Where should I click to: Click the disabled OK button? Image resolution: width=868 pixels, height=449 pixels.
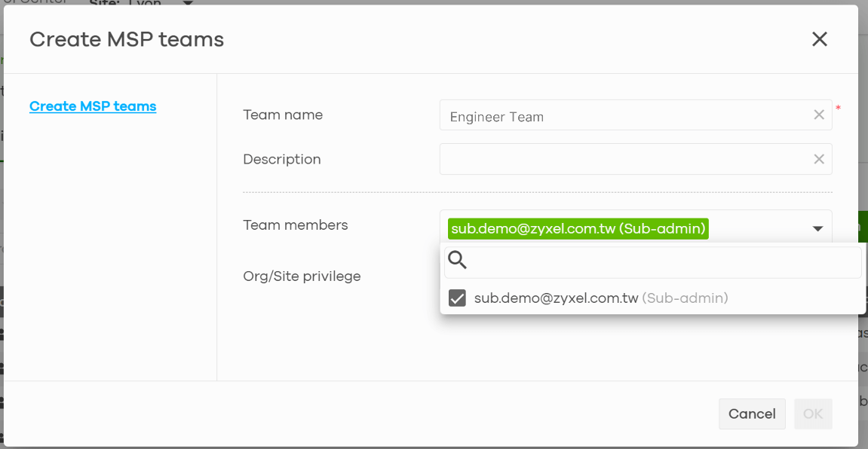pos(813,414)
